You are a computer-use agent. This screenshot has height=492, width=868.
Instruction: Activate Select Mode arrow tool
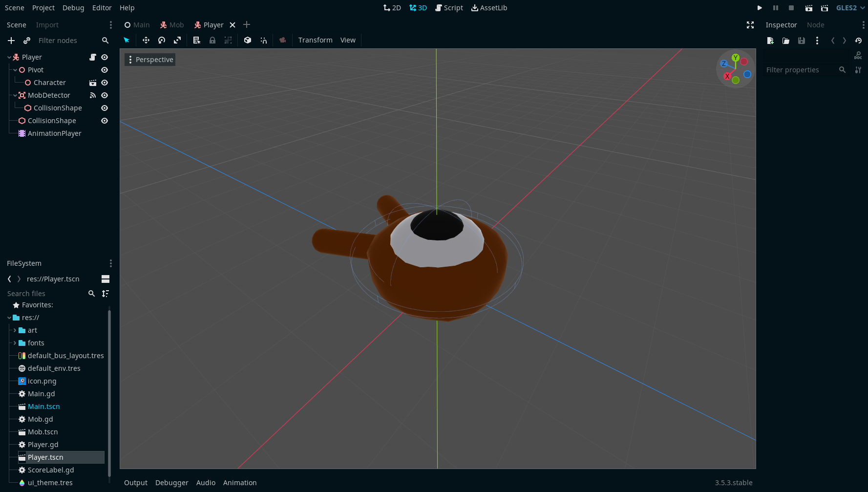pos(127,40)
